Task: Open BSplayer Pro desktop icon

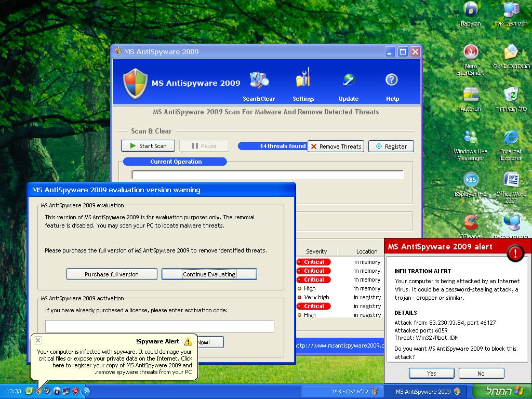Action: (x=470, y=185)
